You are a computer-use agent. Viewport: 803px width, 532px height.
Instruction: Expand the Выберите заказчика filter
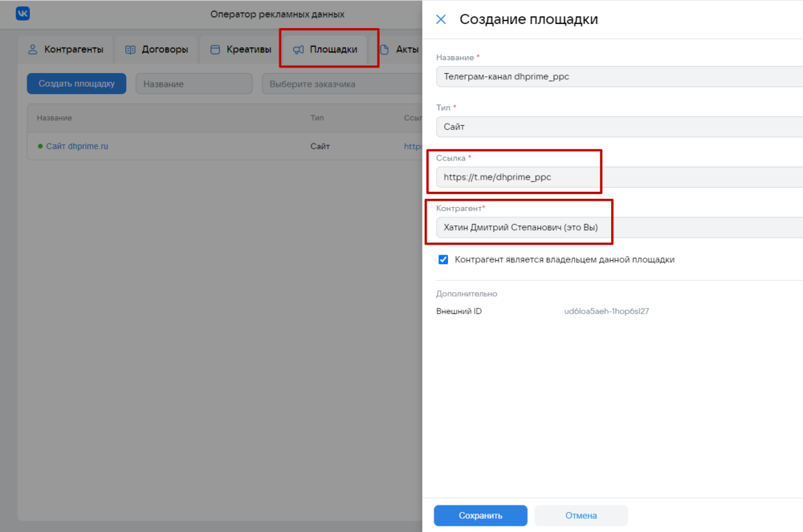tap(341, 84)
